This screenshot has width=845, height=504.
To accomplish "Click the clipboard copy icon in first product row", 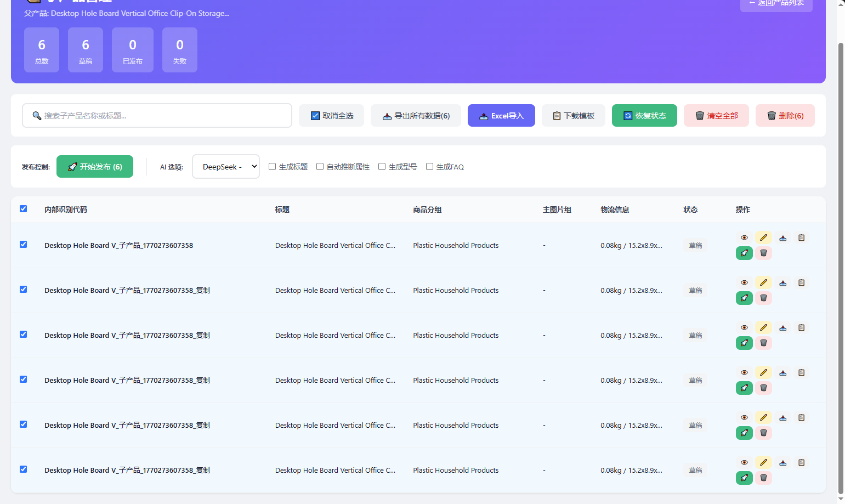I will 801,237.
